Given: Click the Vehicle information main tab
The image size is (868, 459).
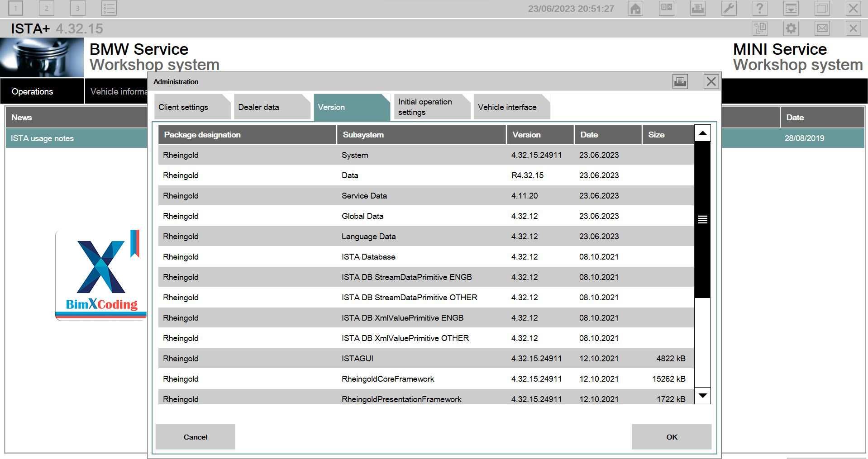Looking at the screenshot, I should pyautogui.click(x=116, y=91).
